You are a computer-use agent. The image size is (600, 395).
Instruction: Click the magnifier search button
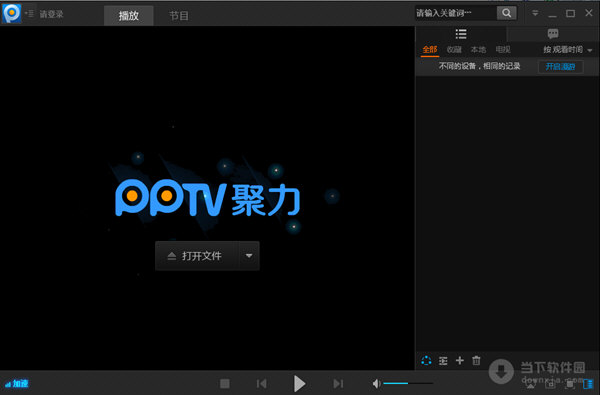507,13
